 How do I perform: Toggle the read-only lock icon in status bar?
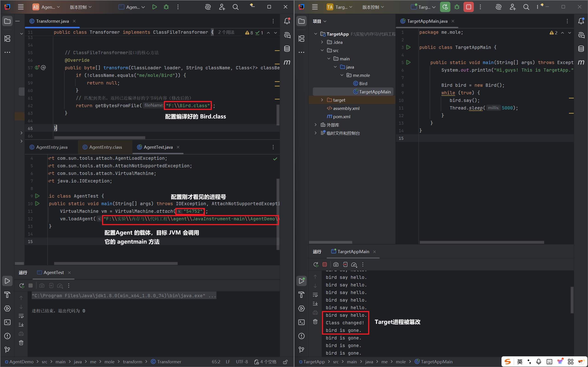click(x=285, y=362)
